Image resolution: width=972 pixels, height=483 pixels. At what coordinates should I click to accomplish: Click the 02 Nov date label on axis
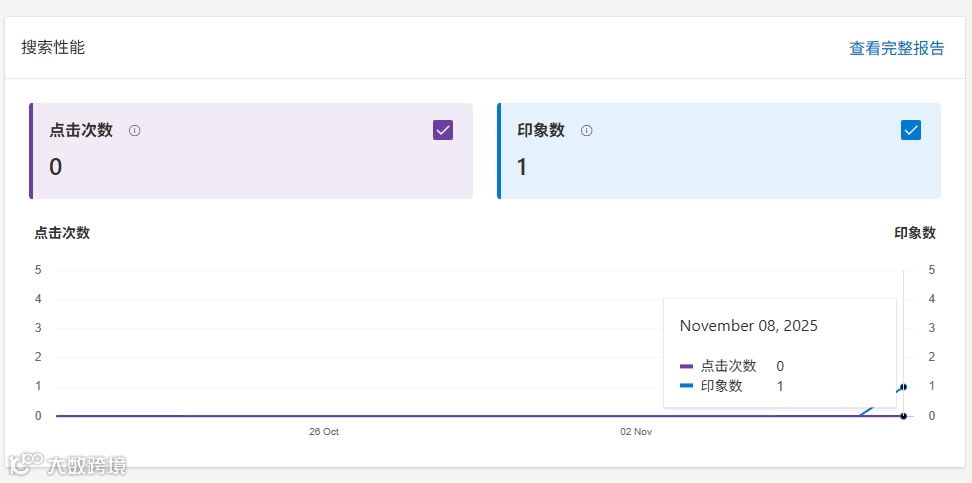coord(636,432)
